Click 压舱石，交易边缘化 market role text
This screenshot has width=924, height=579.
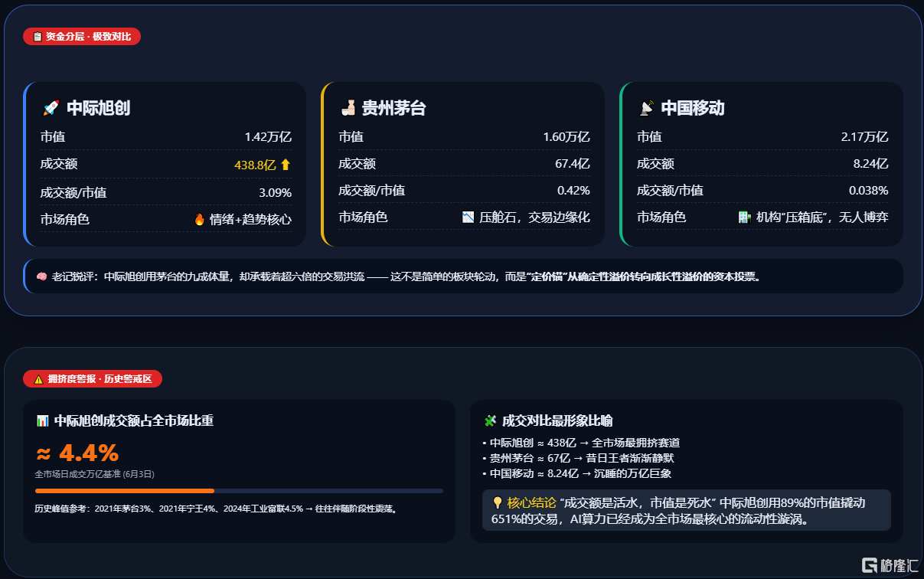(x=534, y=217)
